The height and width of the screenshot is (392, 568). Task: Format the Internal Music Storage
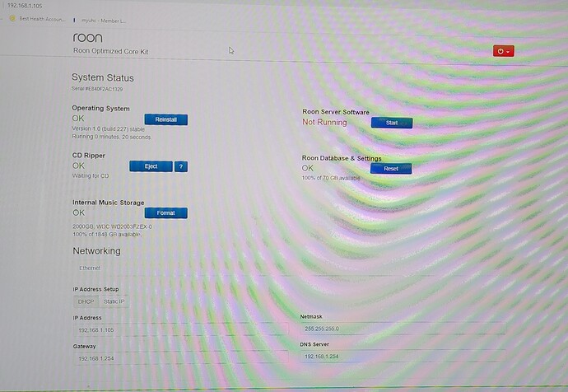click(166, 213)
